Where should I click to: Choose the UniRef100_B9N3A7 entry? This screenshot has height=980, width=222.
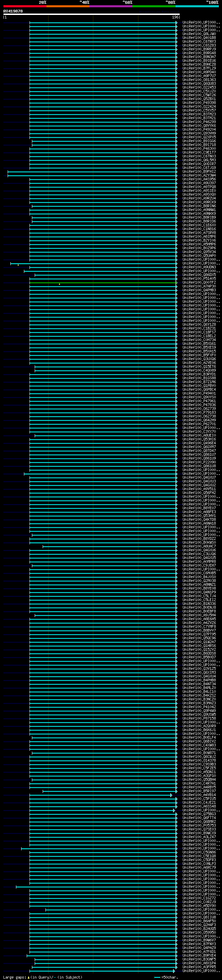point(199,57)
